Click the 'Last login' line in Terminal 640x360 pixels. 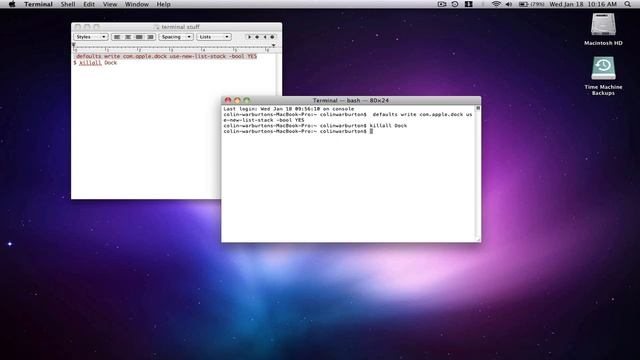click(x=289, y=109)
